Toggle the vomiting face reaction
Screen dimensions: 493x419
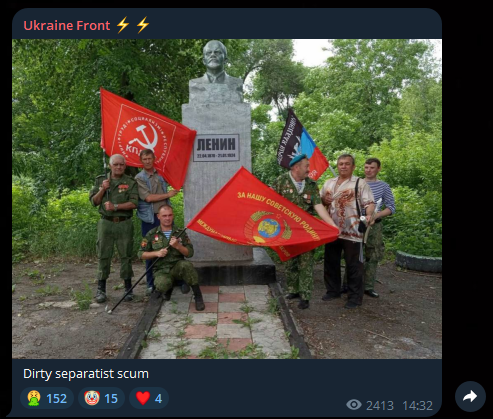pos(47,398)
